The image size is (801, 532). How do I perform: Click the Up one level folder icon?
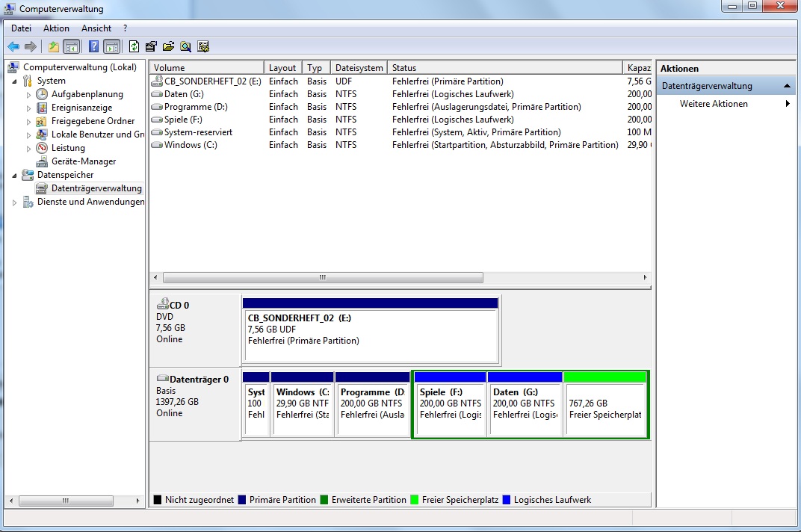tap(53, 46)
